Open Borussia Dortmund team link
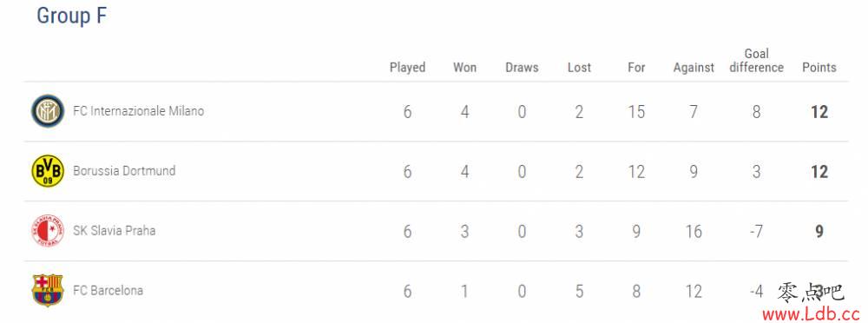The height and width of the screenshot is (323, 868). pyautogui.click(x=124, y=171)
